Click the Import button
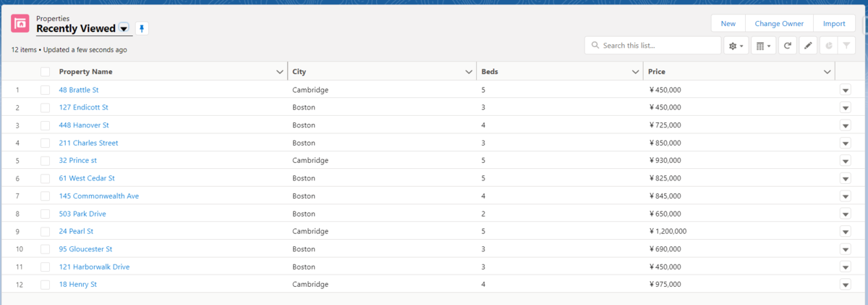 [834, 24]
